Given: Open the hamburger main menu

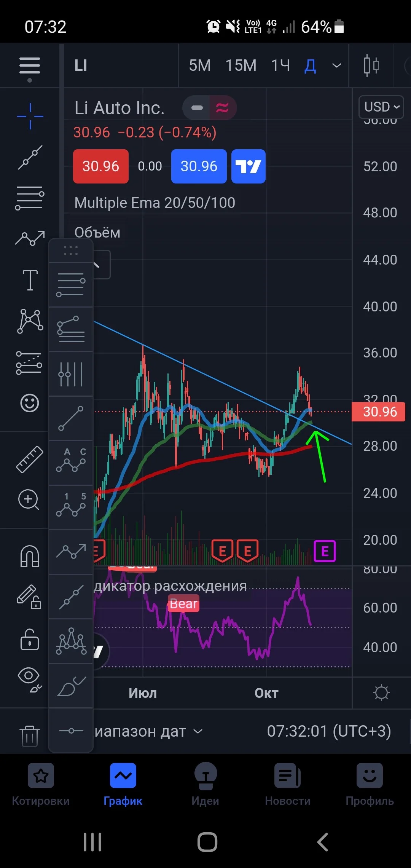Looking at the screenshot, I should [x=30, y=66].
